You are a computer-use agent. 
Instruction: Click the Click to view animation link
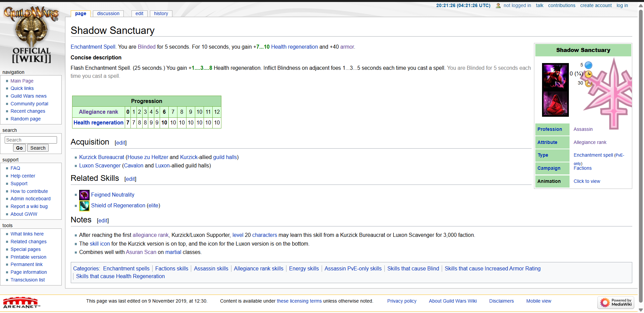[x=587, y=181]
